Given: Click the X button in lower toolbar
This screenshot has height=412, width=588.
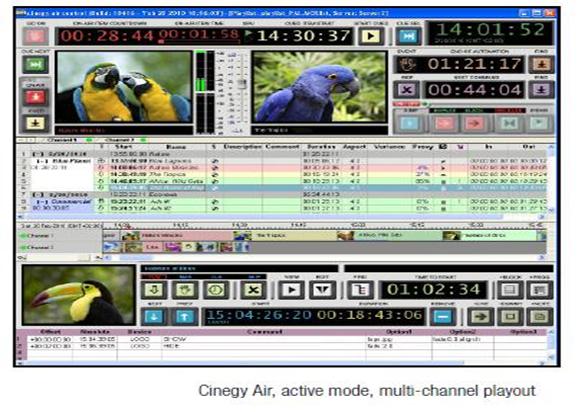Looking at the screenshot, I should (253, 290).
